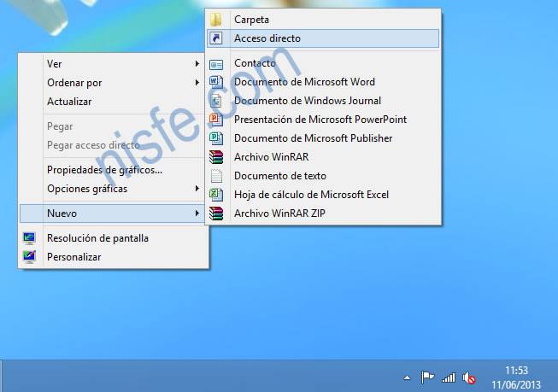Open the Opciones gráficas entry
558x392 pixels.
112,189
